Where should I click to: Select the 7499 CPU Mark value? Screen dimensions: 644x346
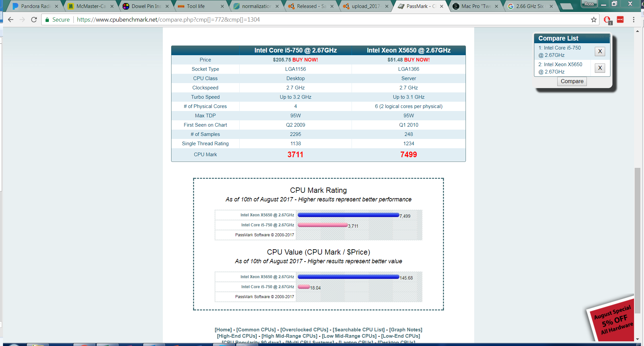[408, 155]
